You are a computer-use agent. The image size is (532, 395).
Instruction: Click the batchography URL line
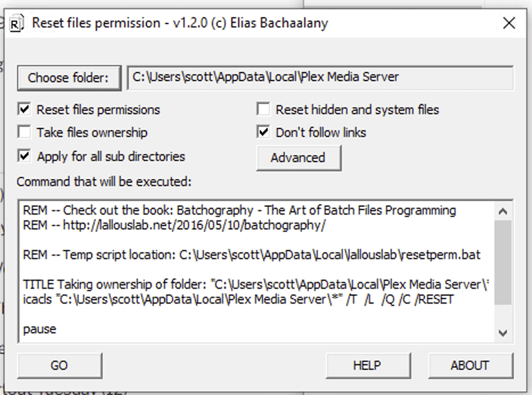coord(174,225)
